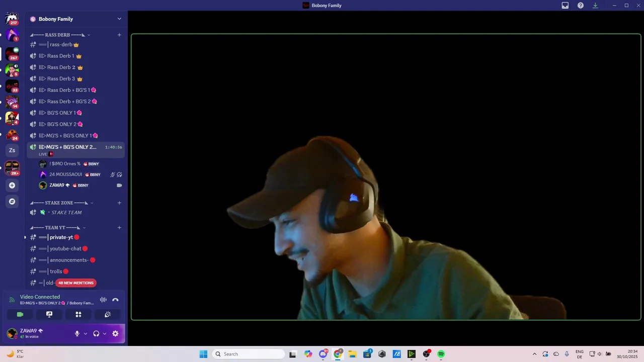Start screen sharing from the voice panel
Screen dimensions: 644x362
pos(49,314)
